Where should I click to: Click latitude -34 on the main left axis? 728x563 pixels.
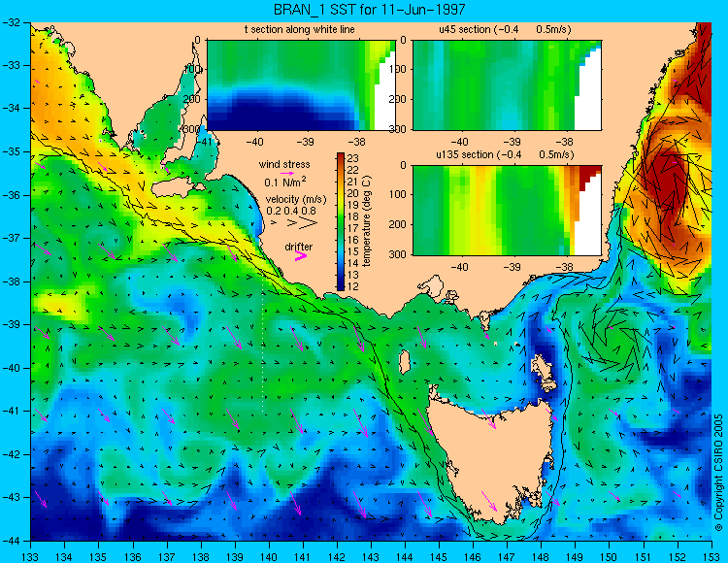click(x=11, y=108)
